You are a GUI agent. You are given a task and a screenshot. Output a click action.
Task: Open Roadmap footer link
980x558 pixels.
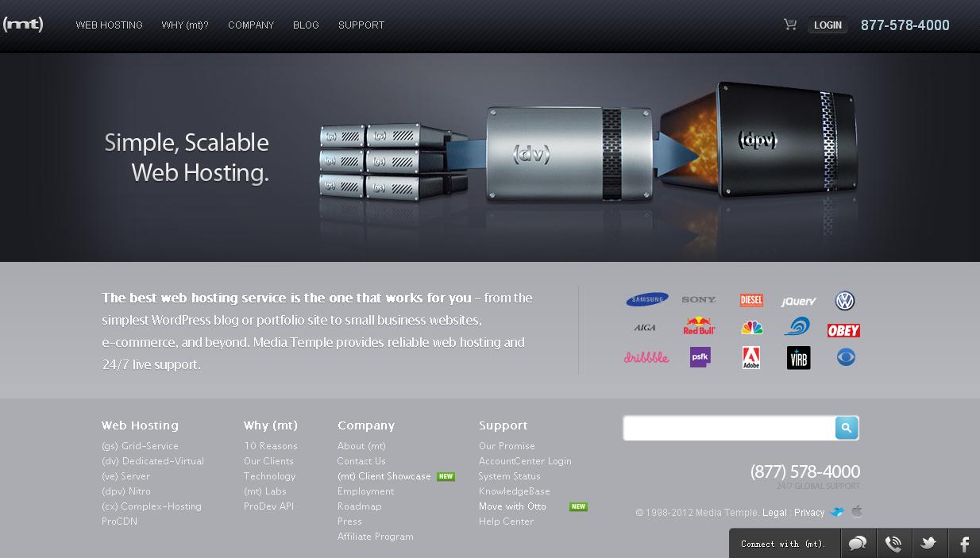pyautogui.click(x=359, y=506)
